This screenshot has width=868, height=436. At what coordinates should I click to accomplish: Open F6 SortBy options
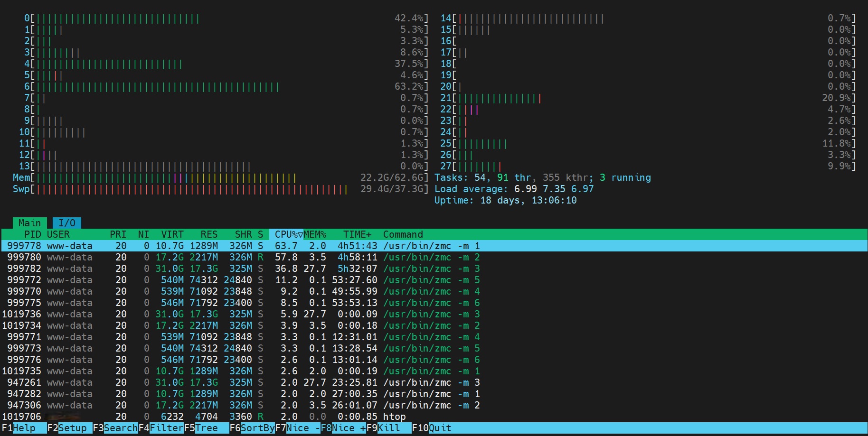point(252,428)
